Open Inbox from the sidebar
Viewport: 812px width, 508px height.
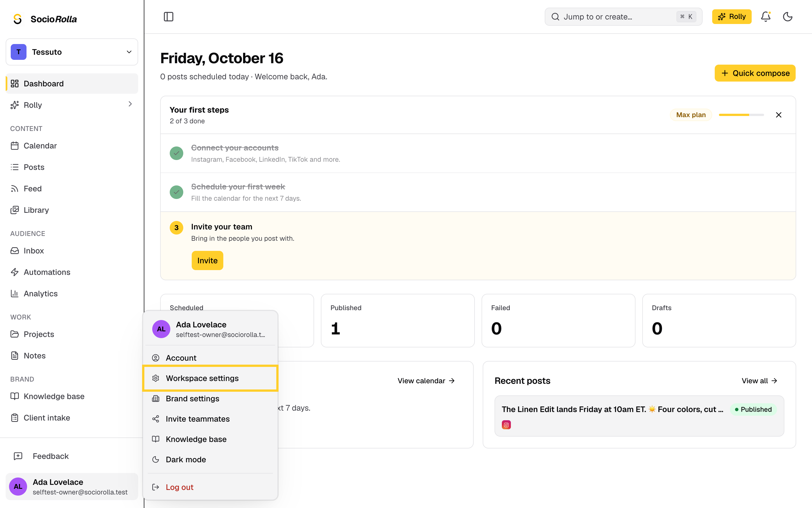[x=72, y=251]
